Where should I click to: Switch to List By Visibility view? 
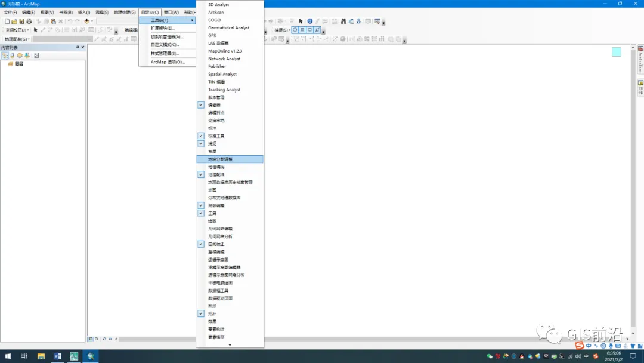coord(20,56)
